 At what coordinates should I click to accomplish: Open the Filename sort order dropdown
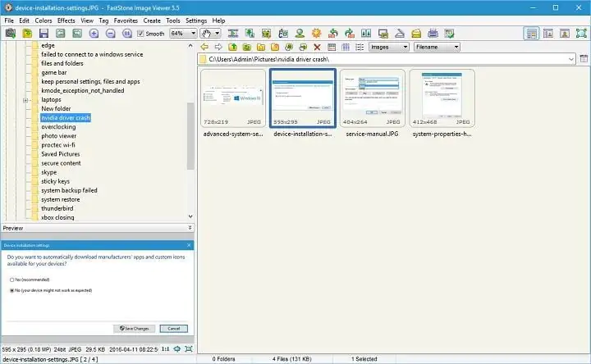(437, 47)
